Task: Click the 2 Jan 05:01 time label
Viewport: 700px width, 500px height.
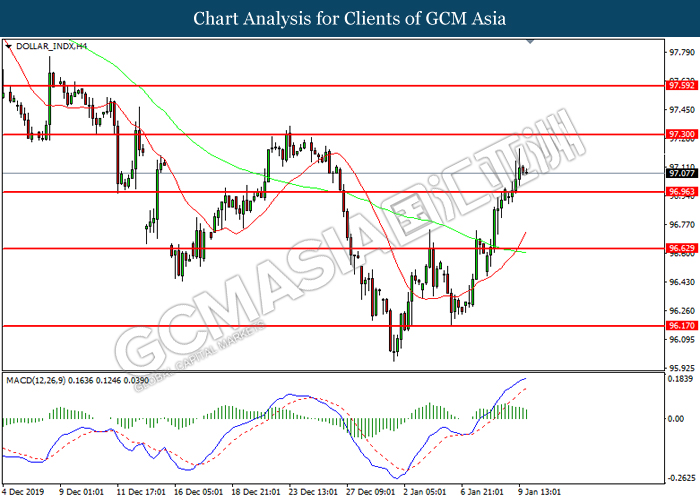Action: [424, 492]
